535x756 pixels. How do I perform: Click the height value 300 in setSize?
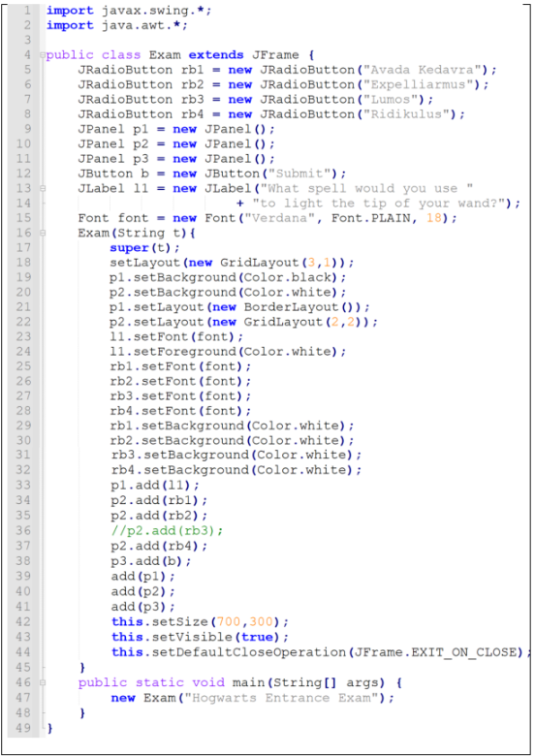(261, 621)
